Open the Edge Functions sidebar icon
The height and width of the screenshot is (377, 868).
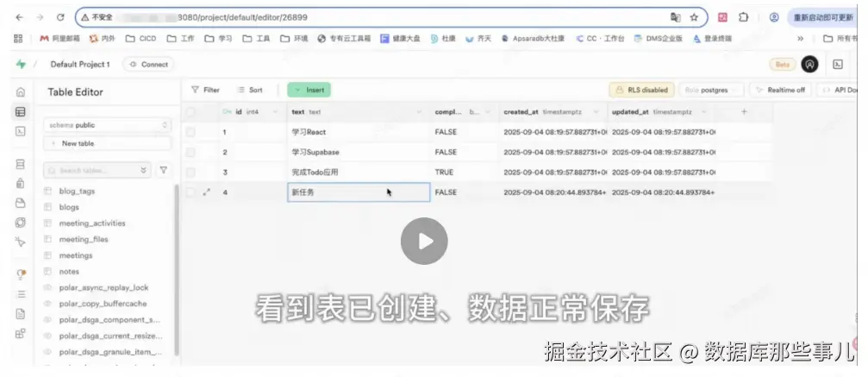(x=21, y=223)
